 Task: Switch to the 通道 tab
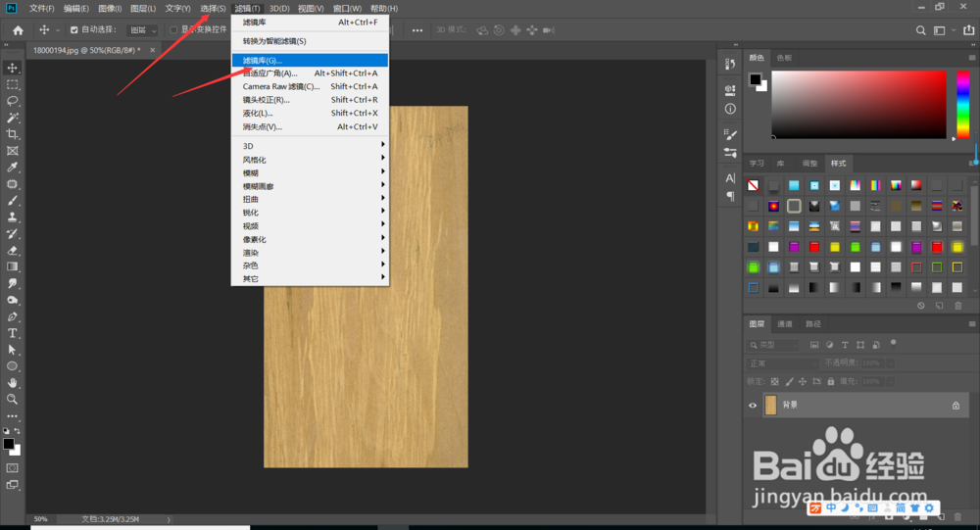coord(784,323)
